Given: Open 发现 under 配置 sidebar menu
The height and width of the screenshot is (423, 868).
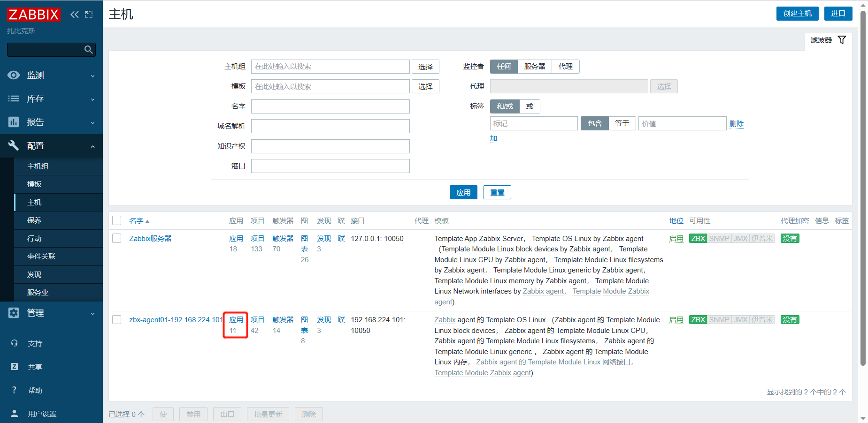Looking at the screenshot, I should 58,275.
